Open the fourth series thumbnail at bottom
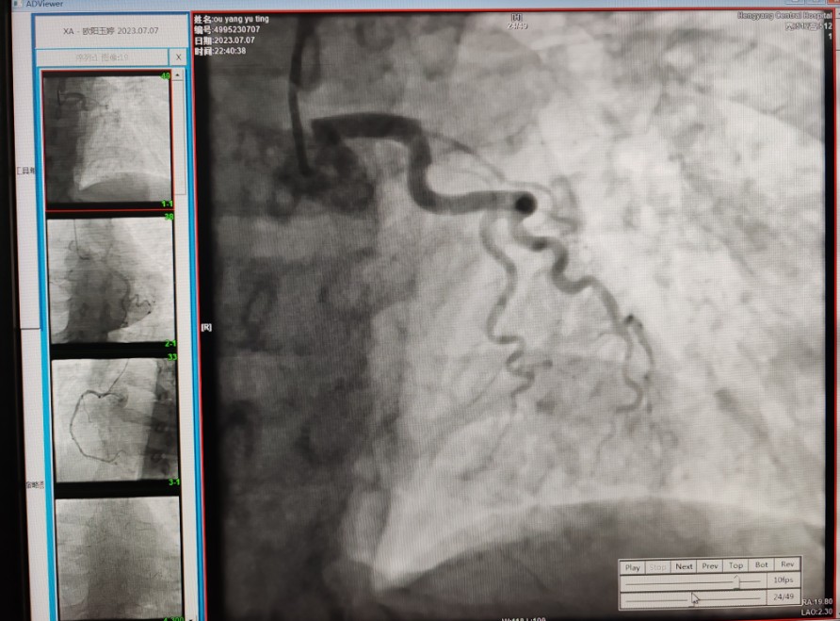The height and width of the screenshot is (621, 840). coord(117,556)
